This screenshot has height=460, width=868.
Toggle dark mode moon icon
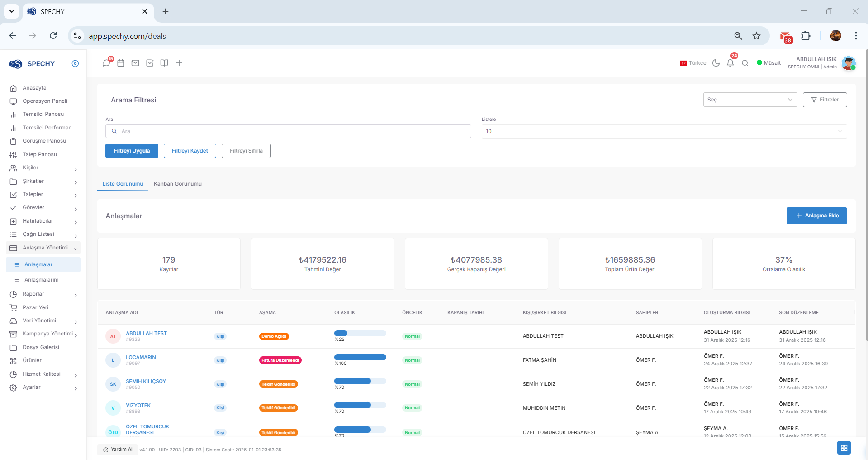click(716, 63)
